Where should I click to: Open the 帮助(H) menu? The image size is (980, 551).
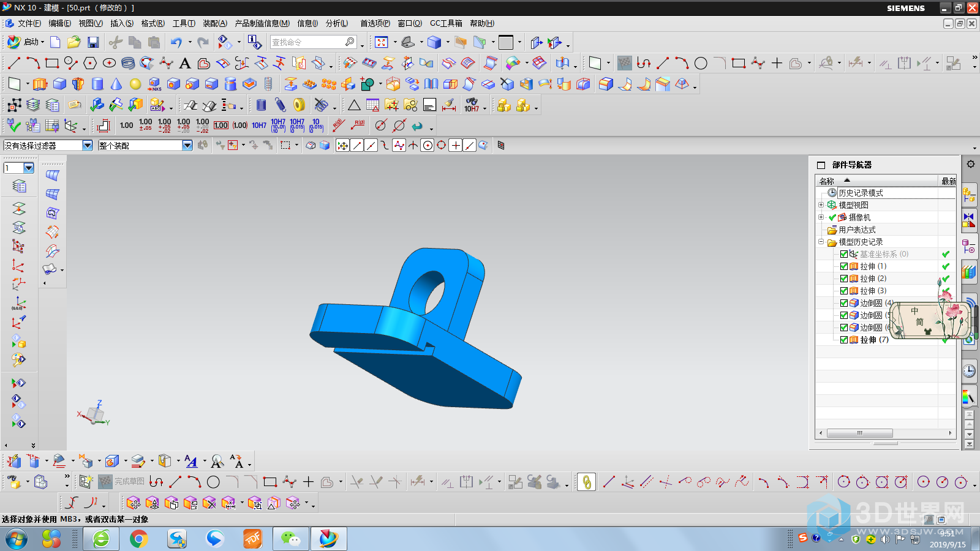pyautogui.click(x=482, y=23)
